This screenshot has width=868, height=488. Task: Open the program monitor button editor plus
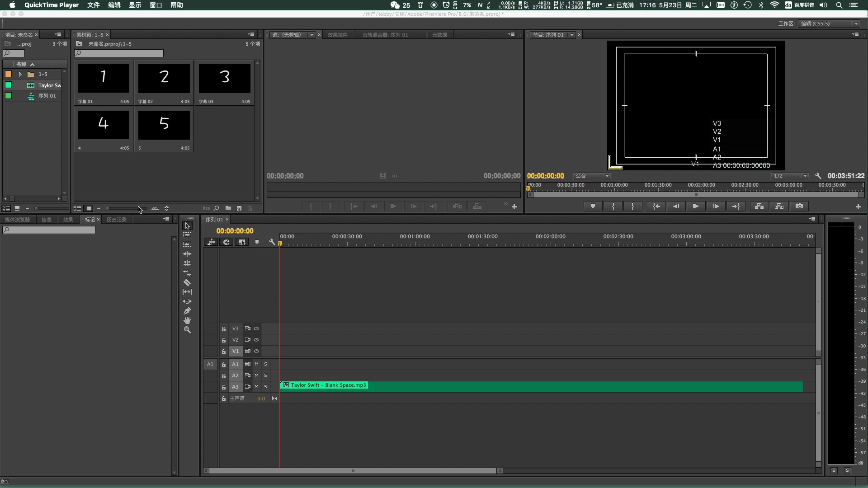click(x=858, y=207)
